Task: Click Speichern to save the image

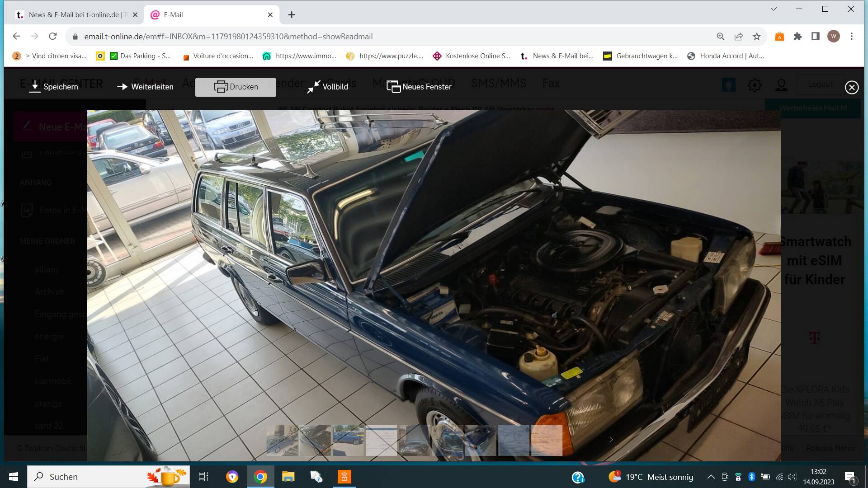Action: 53,87
